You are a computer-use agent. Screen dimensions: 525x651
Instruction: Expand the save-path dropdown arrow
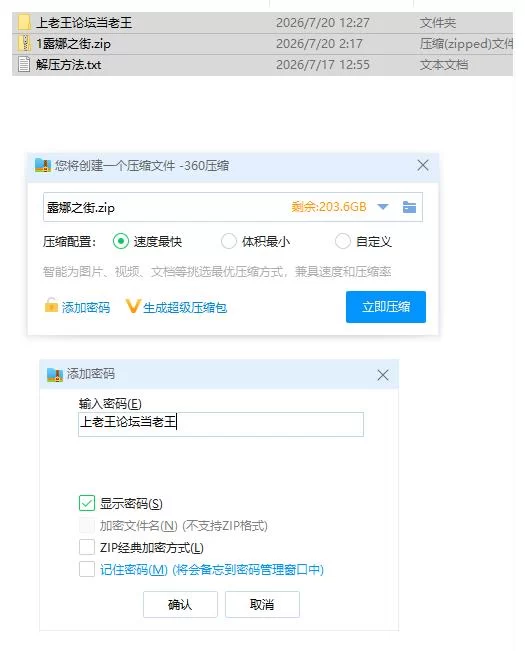tap(383, 207)
